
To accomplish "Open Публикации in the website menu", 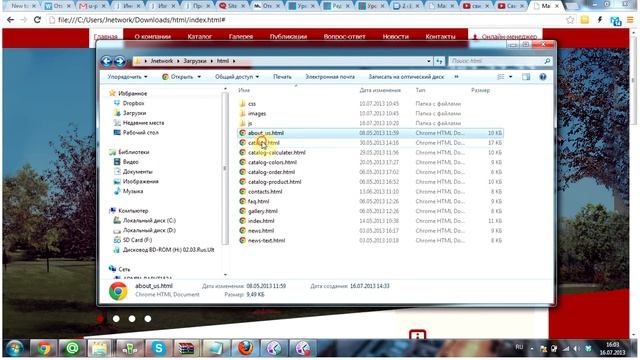I will [x=288, y=36].
